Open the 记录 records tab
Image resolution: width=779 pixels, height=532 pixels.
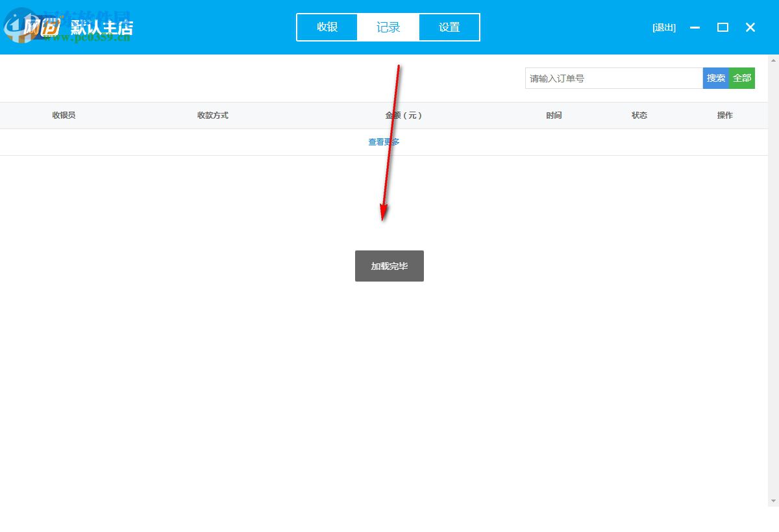388,27
